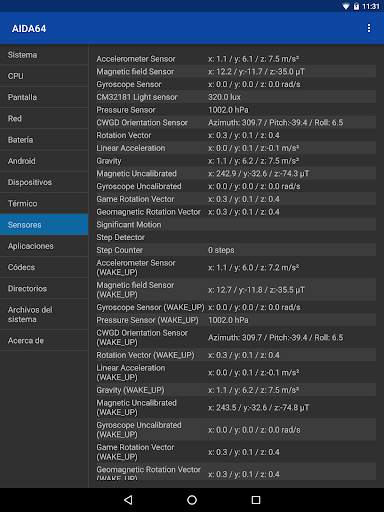384x512 pixels.
Task: Tap the Android back navigation button
Action: 128,500
